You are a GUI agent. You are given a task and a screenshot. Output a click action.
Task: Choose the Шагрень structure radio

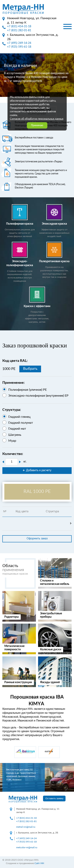pyautogui.click(x=4, y=434)
